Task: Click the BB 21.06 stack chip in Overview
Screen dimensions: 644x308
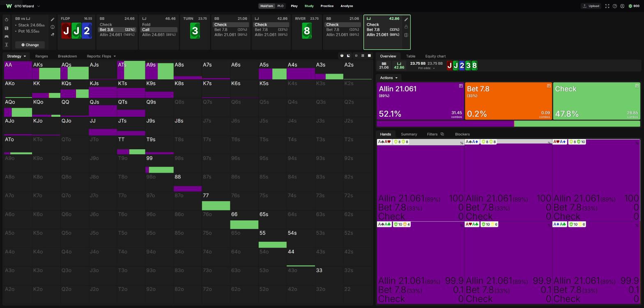Action: click(384, 66)
